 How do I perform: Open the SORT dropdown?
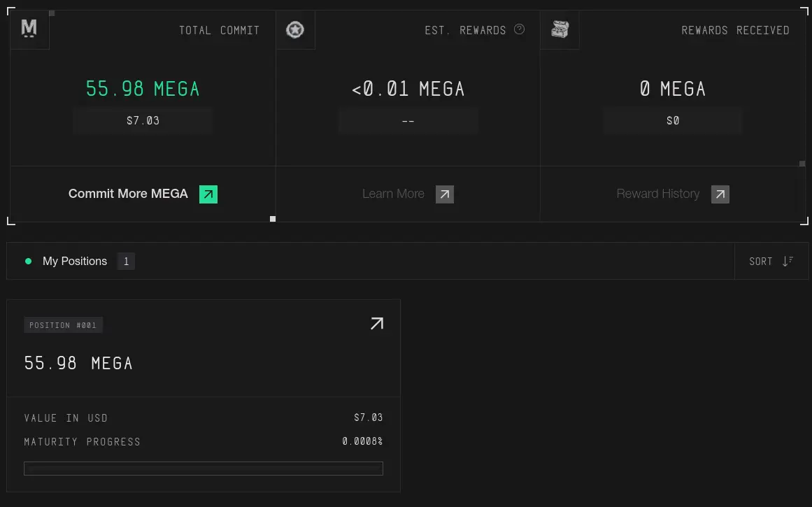coord(771,261)
